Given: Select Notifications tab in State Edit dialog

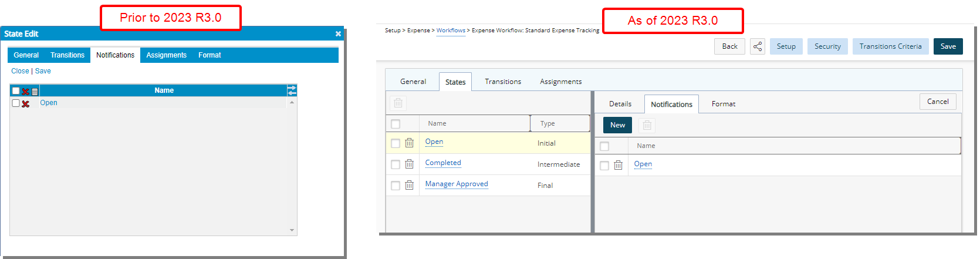Looking at the screenshot, I should 115,55.
